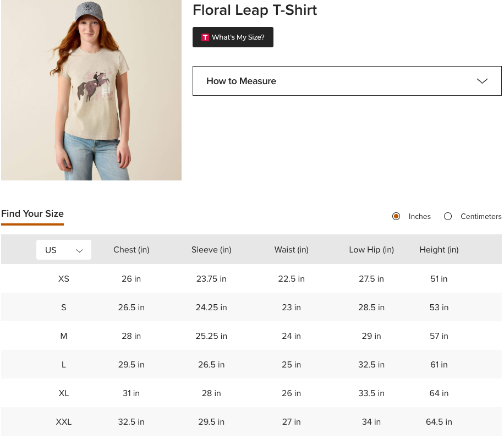Screen dimensions: 504x439
Task: Switch units to Centimeters
Action: pos(448,216)
